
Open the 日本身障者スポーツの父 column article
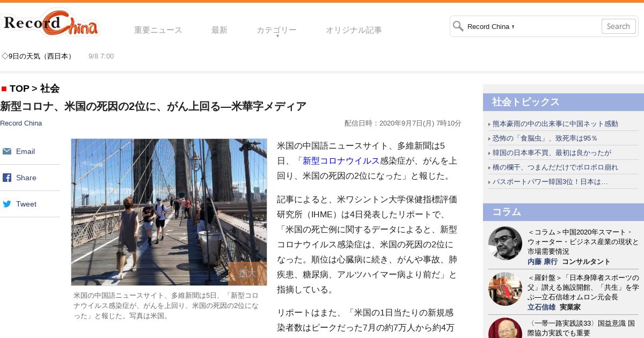pos(583,287)
